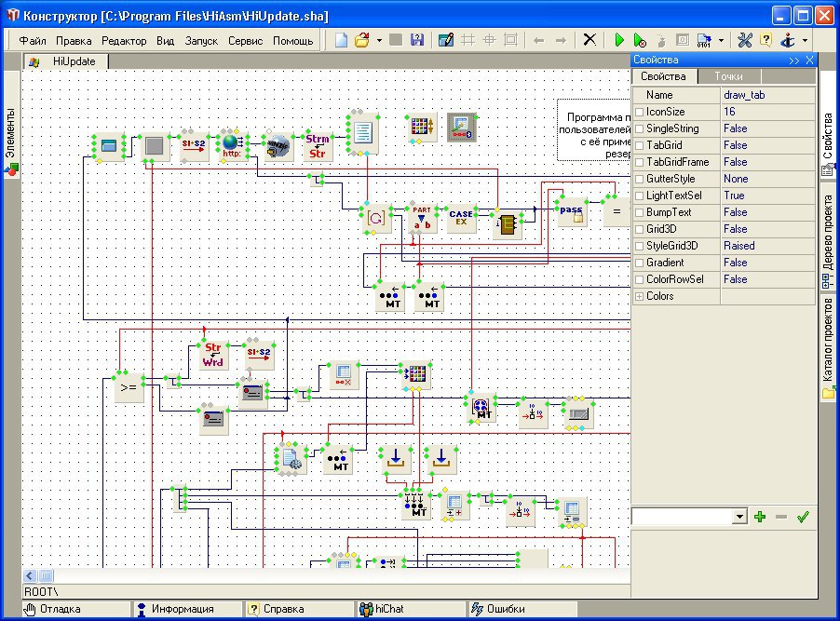Toggle the ColorRowSel property checkbox

tap(639, 279)
